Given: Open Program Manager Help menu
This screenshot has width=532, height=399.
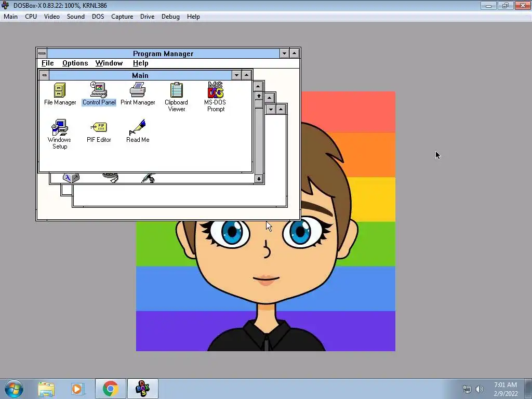Looking at the screenshot, I should pyautogui.click(x=140, y=63).
